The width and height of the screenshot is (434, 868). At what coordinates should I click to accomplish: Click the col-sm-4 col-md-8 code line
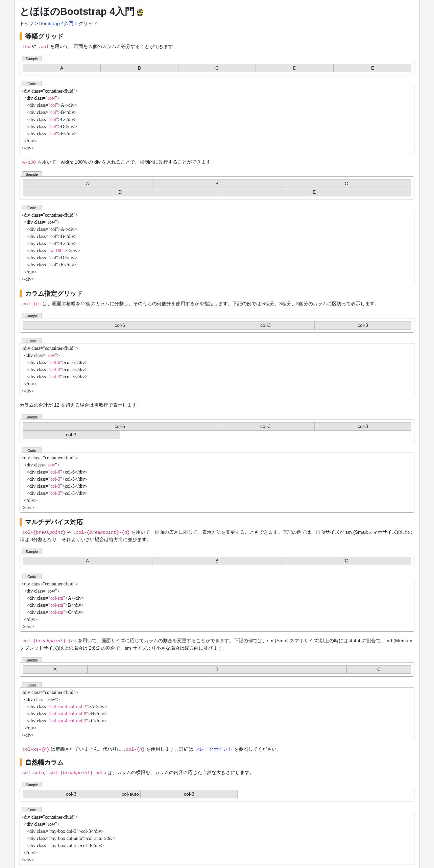(x=67, y=714)
